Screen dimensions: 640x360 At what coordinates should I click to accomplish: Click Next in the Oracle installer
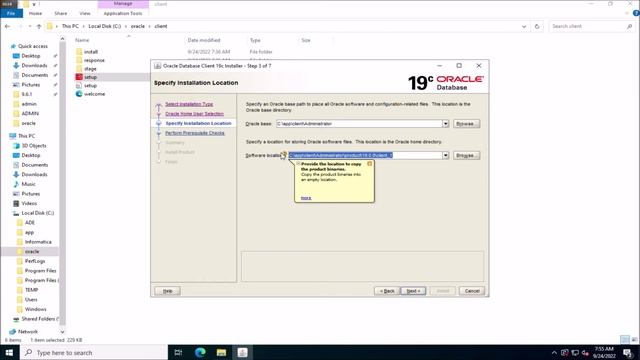point(413,291)
